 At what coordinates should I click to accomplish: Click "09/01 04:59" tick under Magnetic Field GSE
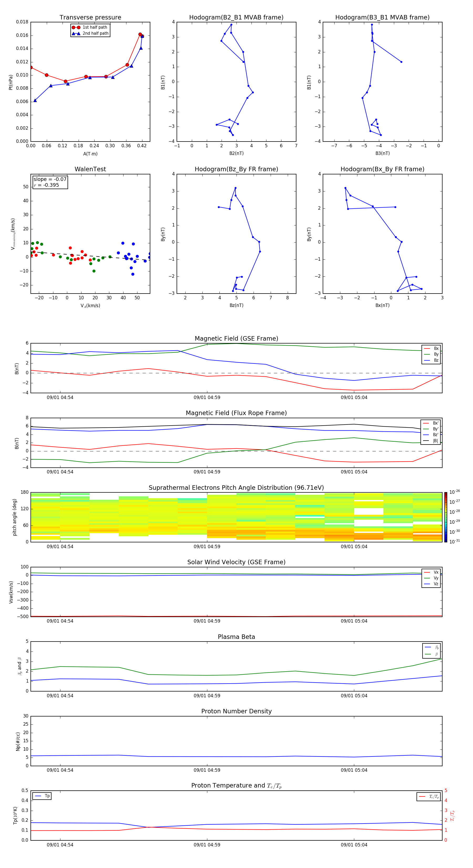(x=207, y=398)
